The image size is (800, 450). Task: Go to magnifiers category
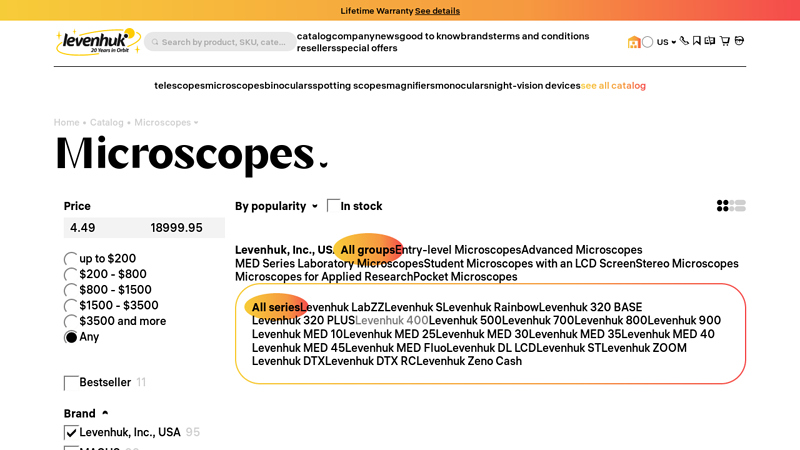coord(411,86)
